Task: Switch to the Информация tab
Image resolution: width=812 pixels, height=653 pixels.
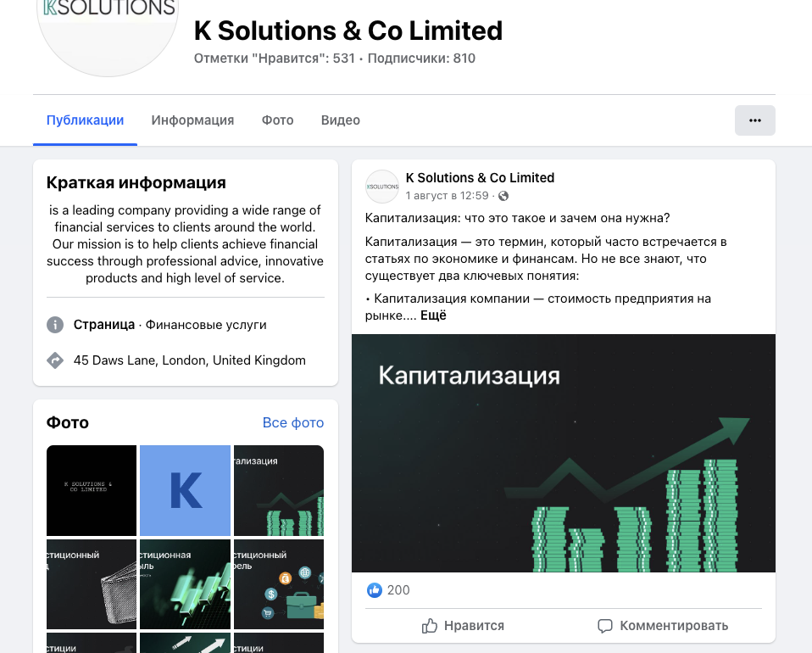Action: tap(192, 120)
